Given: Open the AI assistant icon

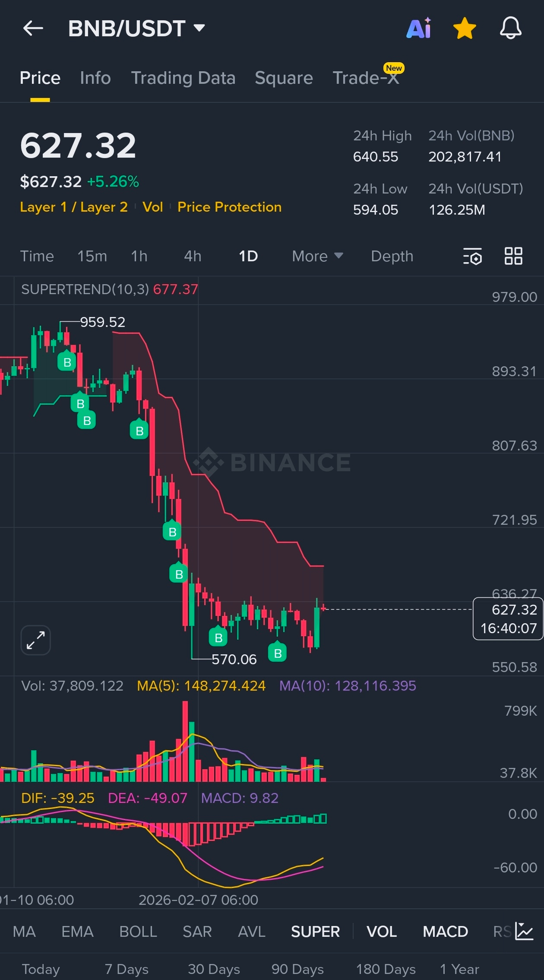Looking at the screenshot, I should point(419,29).
